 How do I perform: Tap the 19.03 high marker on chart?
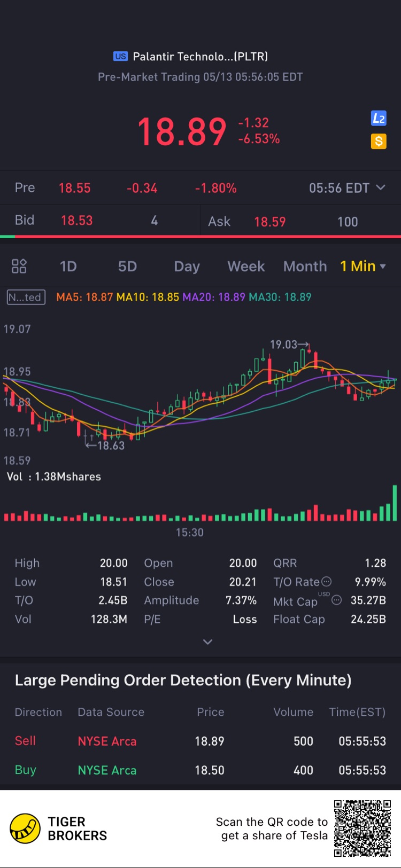pyautogui.click(x=289, y=345)
